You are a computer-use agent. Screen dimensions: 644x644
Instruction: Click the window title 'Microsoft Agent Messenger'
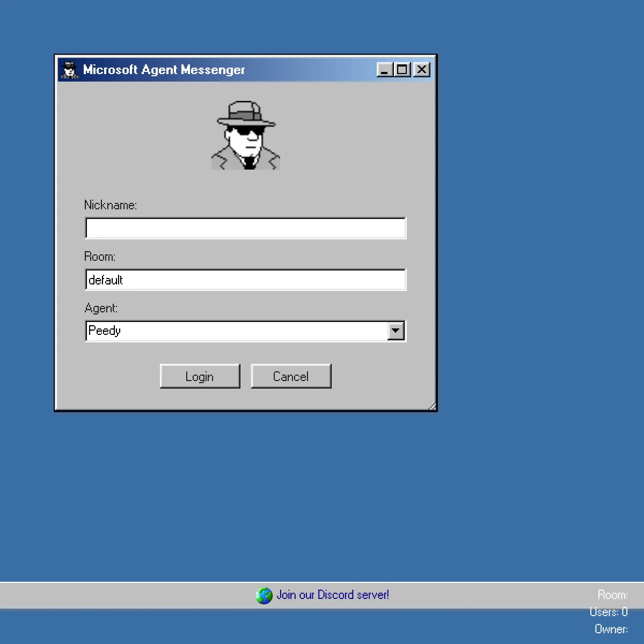[x=164, y=70]
